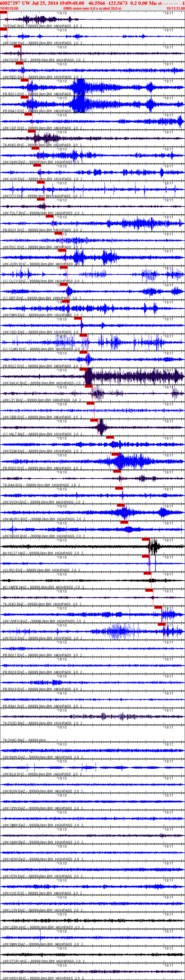Click the event ID 60827297 in the header
185x980 pixels.
10,3
